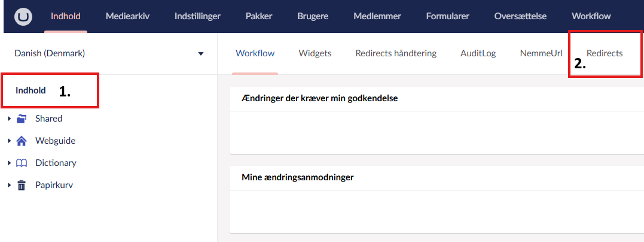Open the Pakker section

(259, 16)
